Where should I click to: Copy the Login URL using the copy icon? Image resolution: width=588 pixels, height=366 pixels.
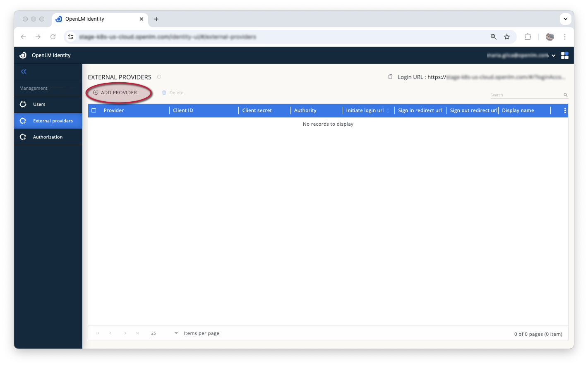pyautogui.click(x=390, y=77)
